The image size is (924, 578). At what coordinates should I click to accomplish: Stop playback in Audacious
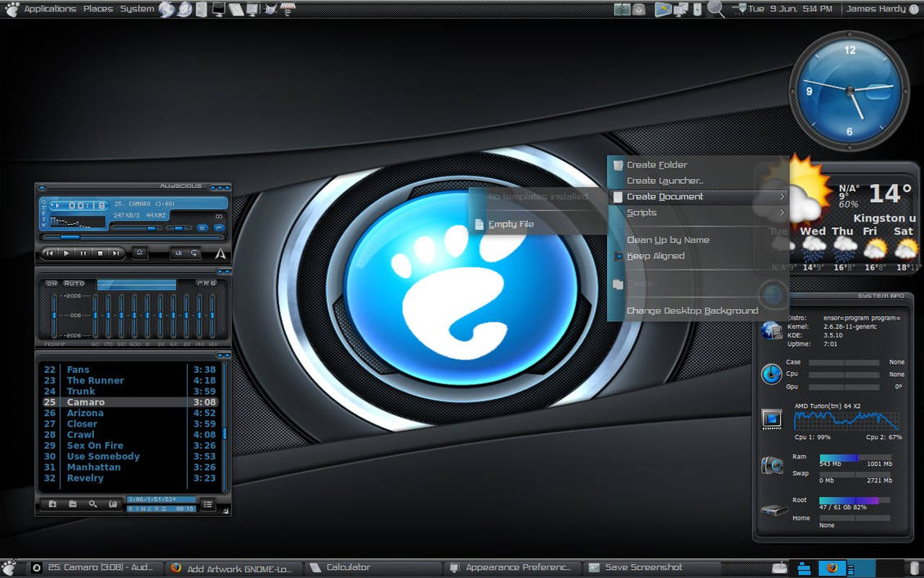click(100, 253)
